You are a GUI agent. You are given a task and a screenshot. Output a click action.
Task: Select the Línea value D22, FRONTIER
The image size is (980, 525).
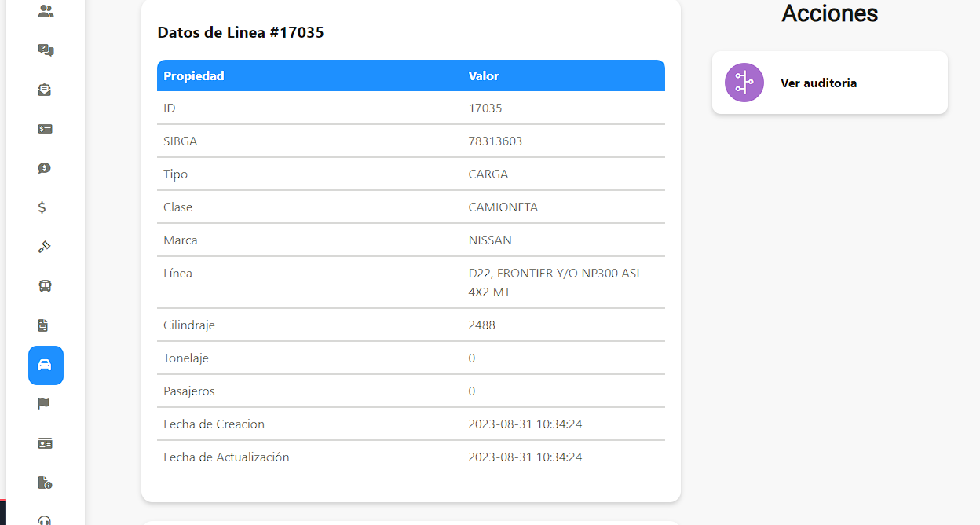(x=555, y=283)
